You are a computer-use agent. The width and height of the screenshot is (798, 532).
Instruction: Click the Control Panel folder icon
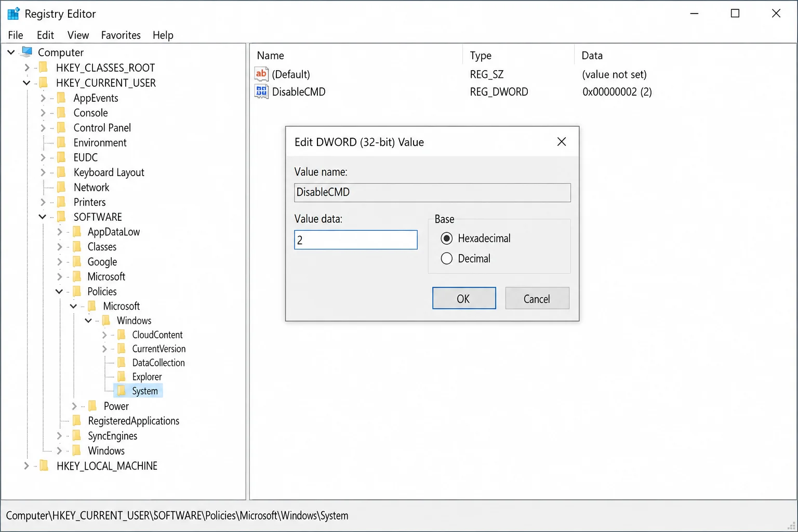[61, 128]
